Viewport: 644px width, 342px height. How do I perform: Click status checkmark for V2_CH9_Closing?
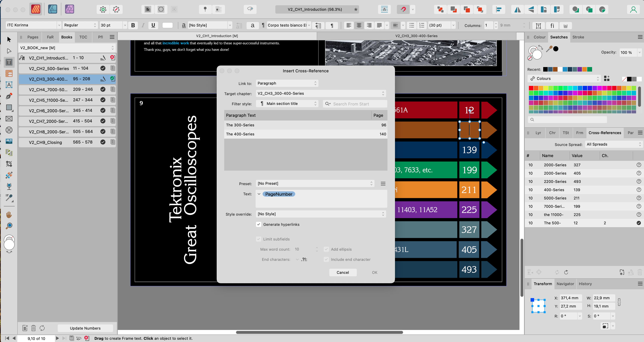tap(103, 142)
